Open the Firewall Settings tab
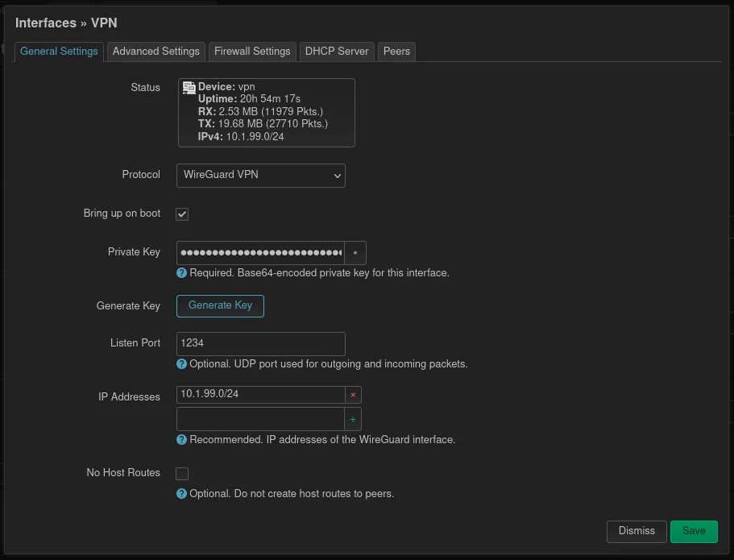Screen dimensions: 734x560 coord(252,51)
